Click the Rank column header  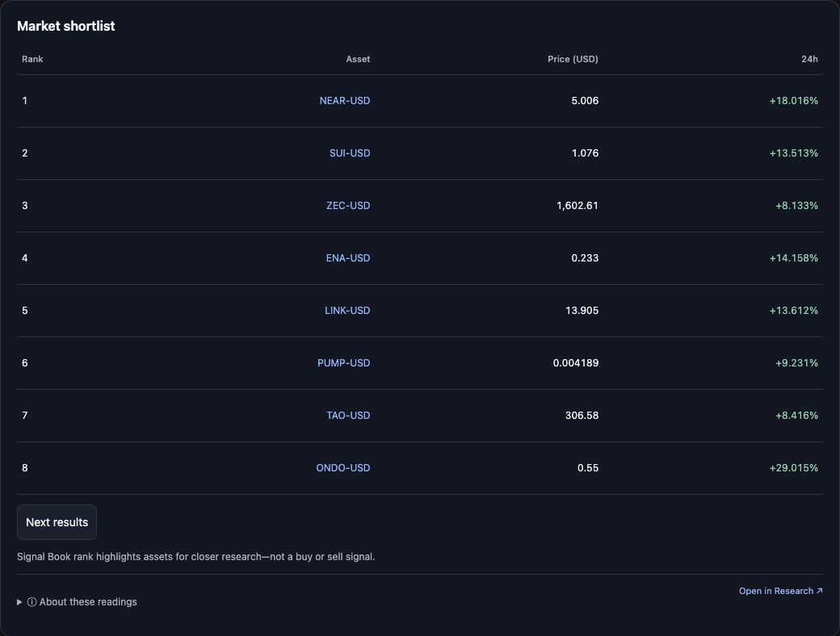click(32, 59)
